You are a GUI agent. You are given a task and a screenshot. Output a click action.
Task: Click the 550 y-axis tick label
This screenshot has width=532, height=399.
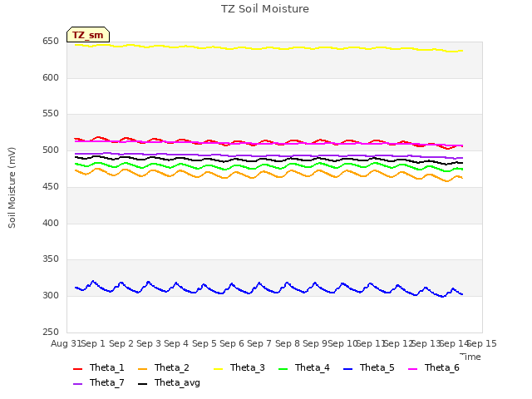coord(51,114)
